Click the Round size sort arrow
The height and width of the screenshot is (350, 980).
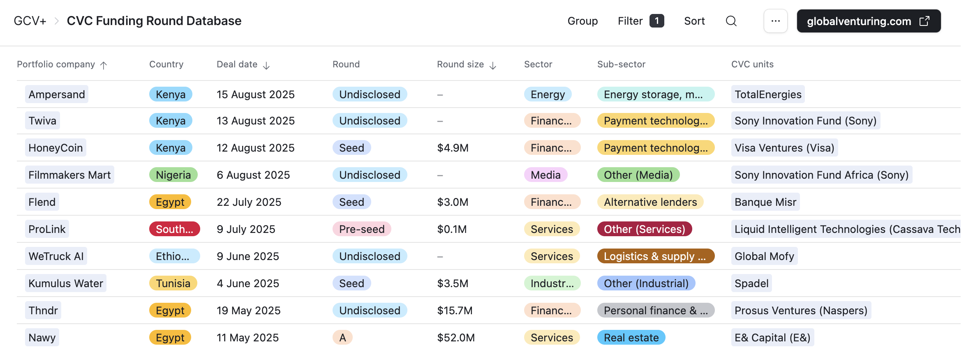(493, 65)
